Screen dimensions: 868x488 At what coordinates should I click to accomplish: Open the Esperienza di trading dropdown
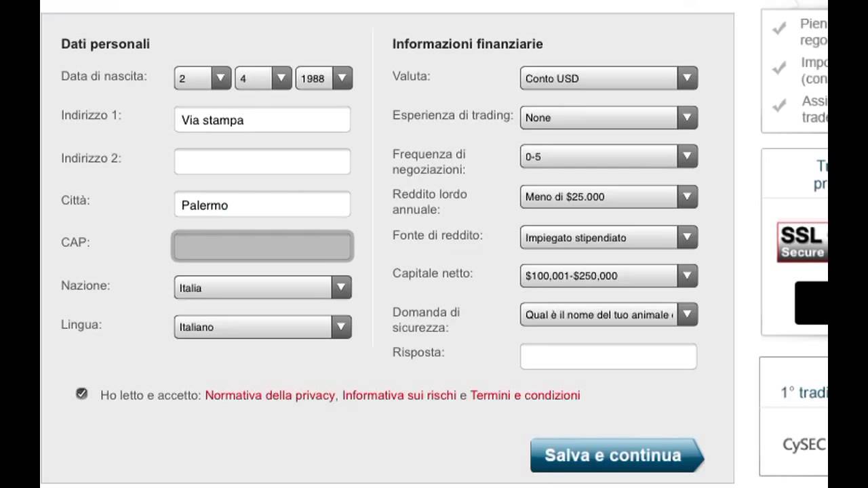pyautogui.click(x=608, y=118)
